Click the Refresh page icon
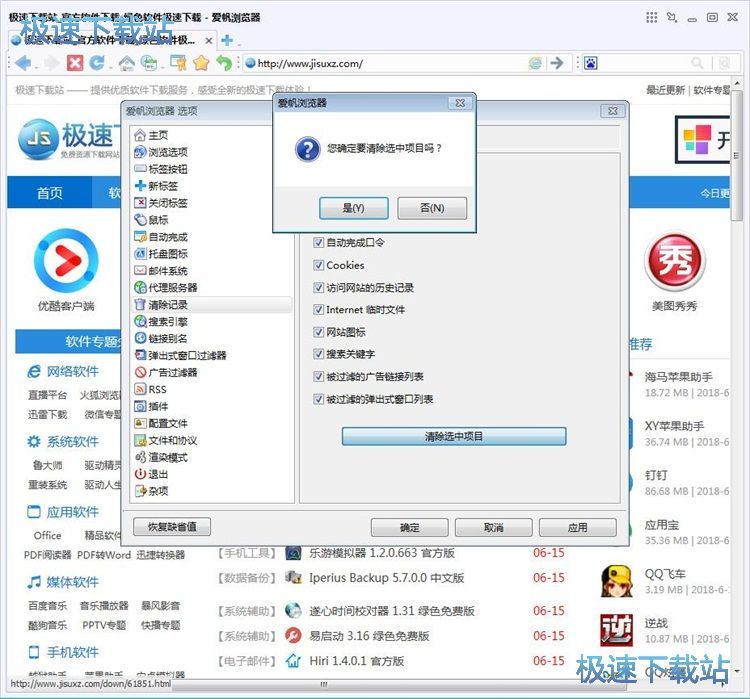Screen dimensions: 750x699 tap(97, 63)
